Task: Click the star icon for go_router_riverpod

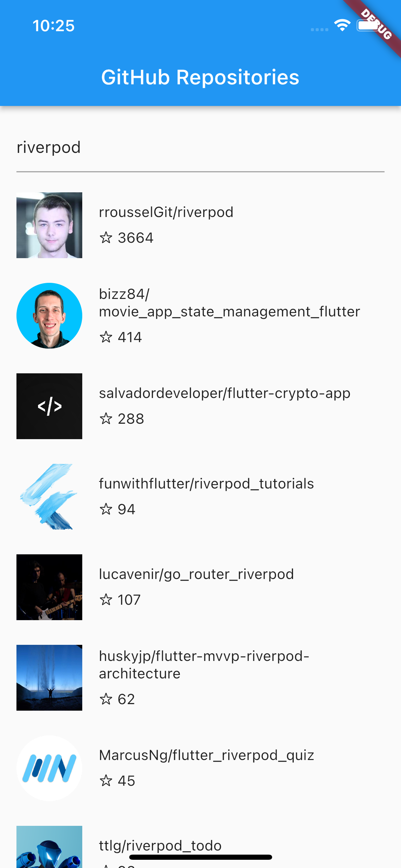Action: [x=107, y=600]
